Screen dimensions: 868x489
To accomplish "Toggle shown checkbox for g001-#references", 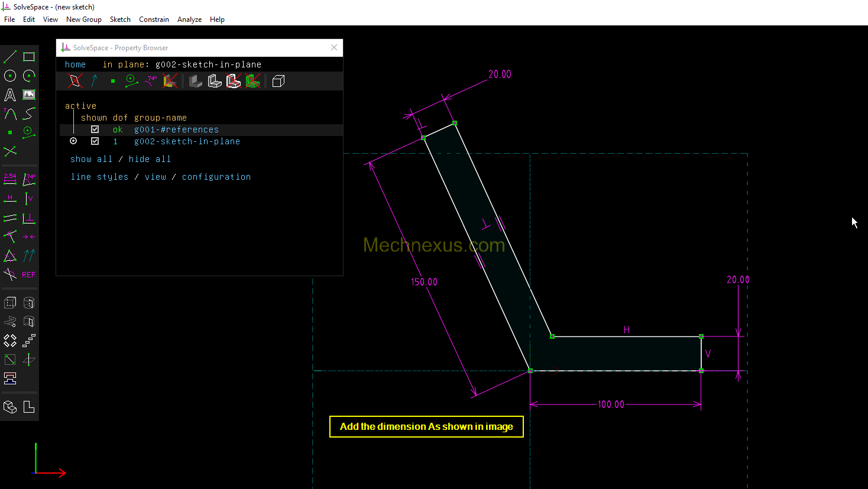I will coord(95,129).
